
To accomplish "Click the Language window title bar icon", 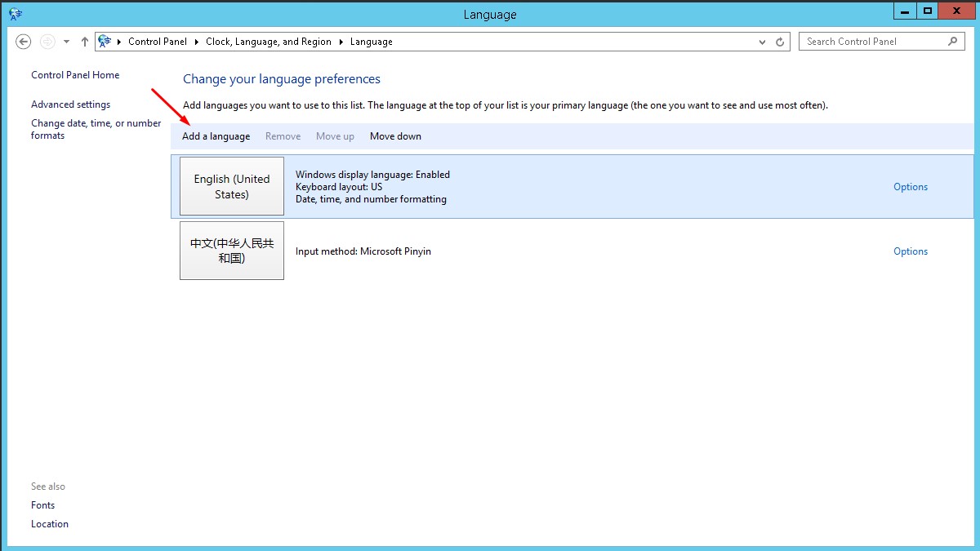I will point(16,14).
